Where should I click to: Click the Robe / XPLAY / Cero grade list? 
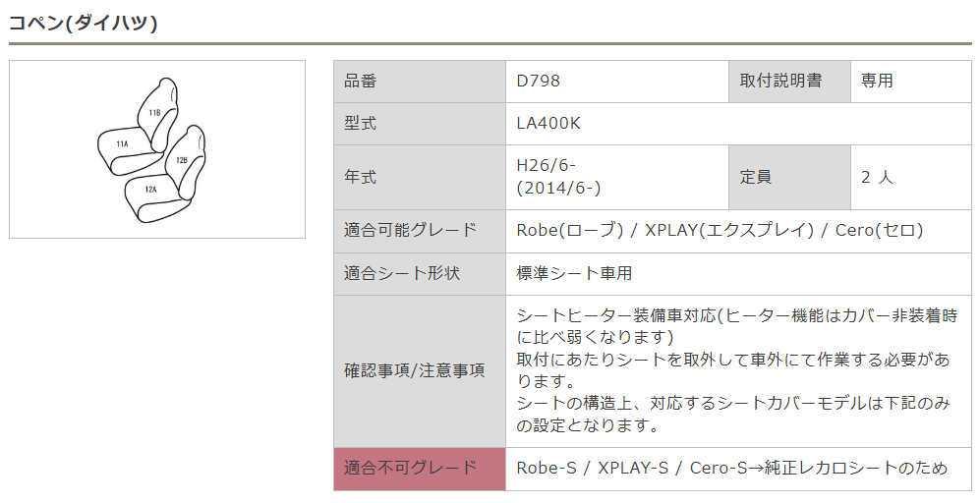[720, 230]
